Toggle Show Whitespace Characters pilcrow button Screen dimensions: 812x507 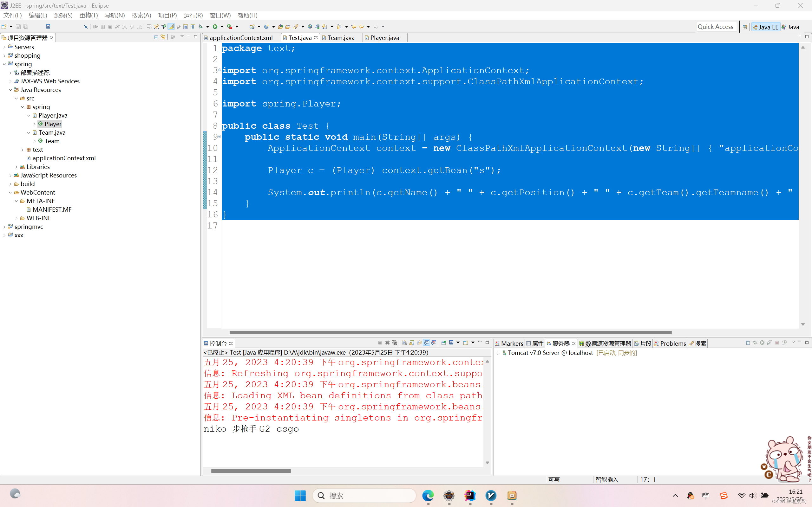[x=193, y=27]
